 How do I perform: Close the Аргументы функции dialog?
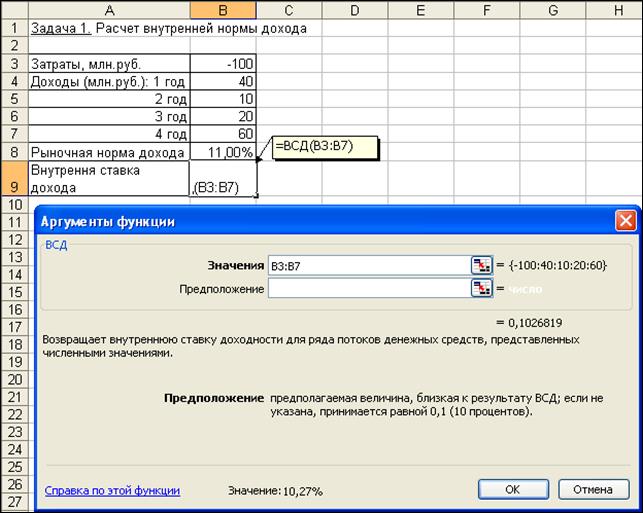pyautogui.click(x=625, y=221)
